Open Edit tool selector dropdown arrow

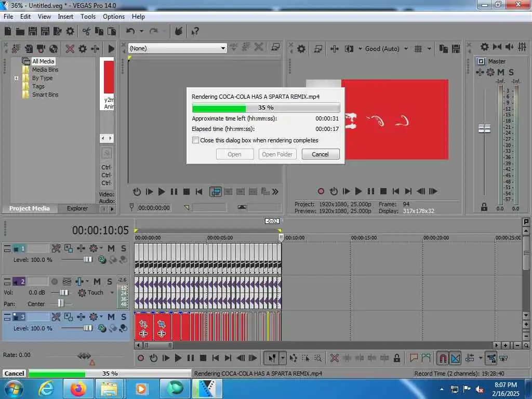(283, 358)
